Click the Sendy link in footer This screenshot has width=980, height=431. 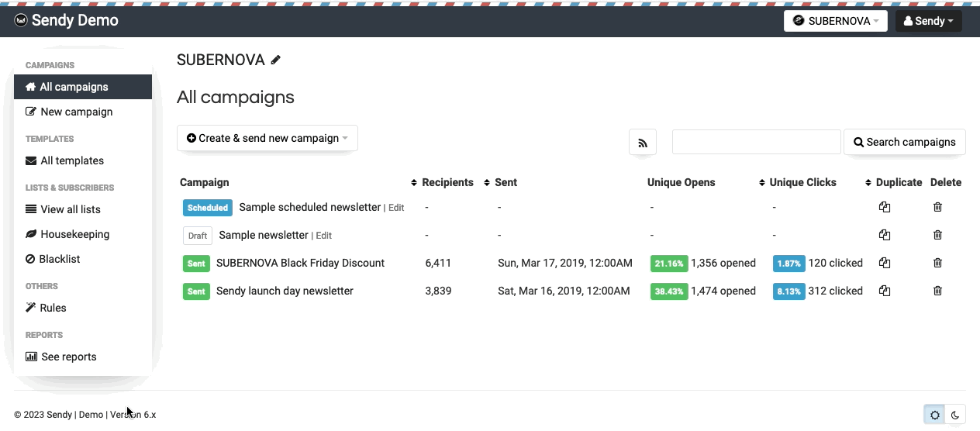click(x=59, y=415)
